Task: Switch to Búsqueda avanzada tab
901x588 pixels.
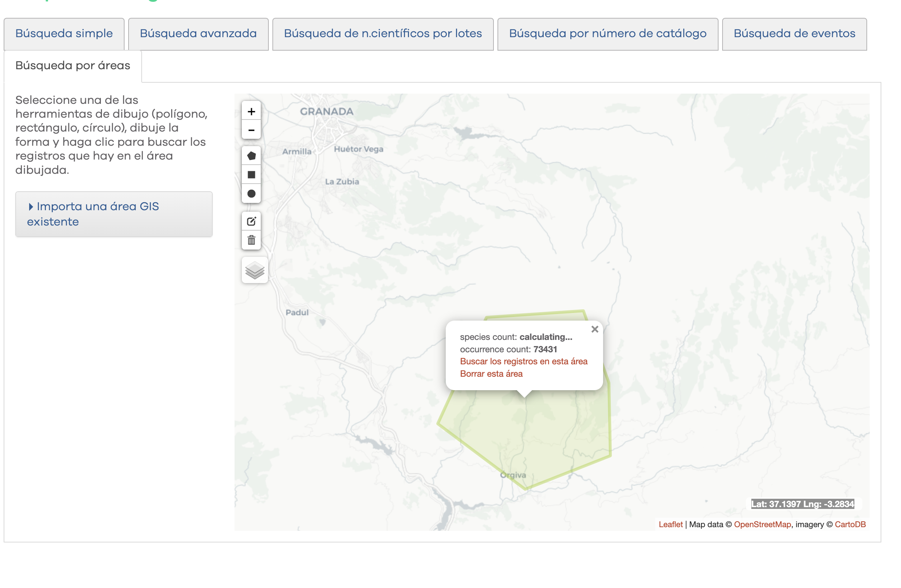Action: [x=198, y=34]
